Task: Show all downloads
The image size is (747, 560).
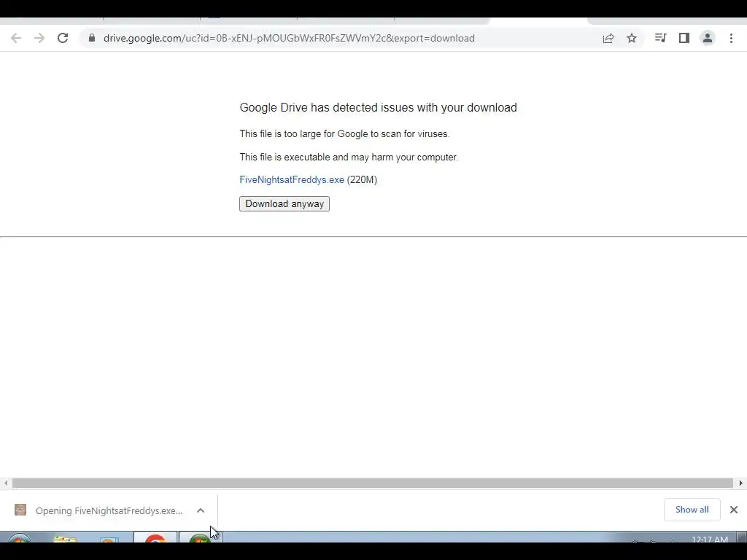Action: 692,510
